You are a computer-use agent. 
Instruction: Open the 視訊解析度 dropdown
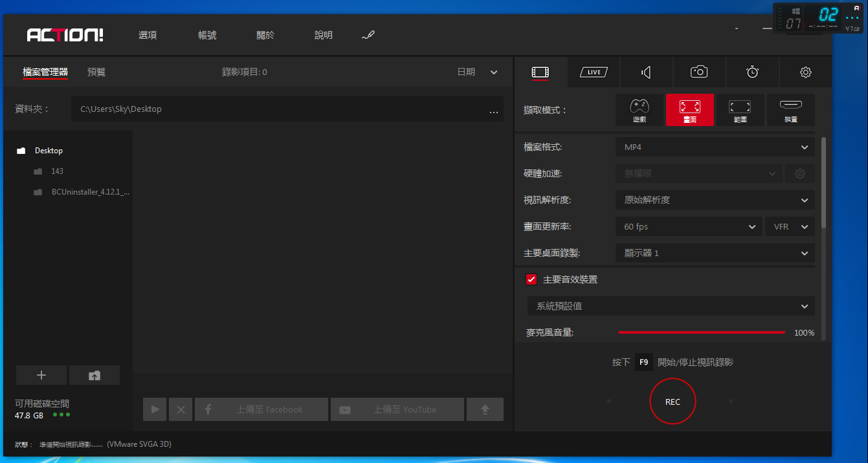[715, 200]
